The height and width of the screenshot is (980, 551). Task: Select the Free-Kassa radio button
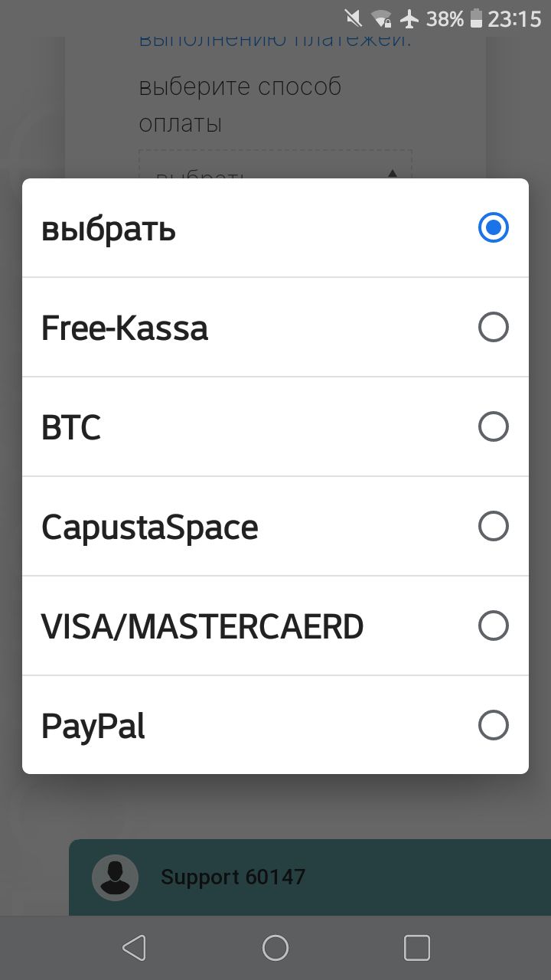493,327
